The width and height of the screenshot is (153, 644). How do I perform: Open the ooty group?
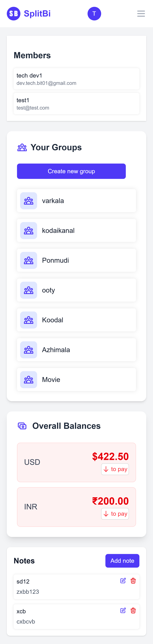click(28, 290)
